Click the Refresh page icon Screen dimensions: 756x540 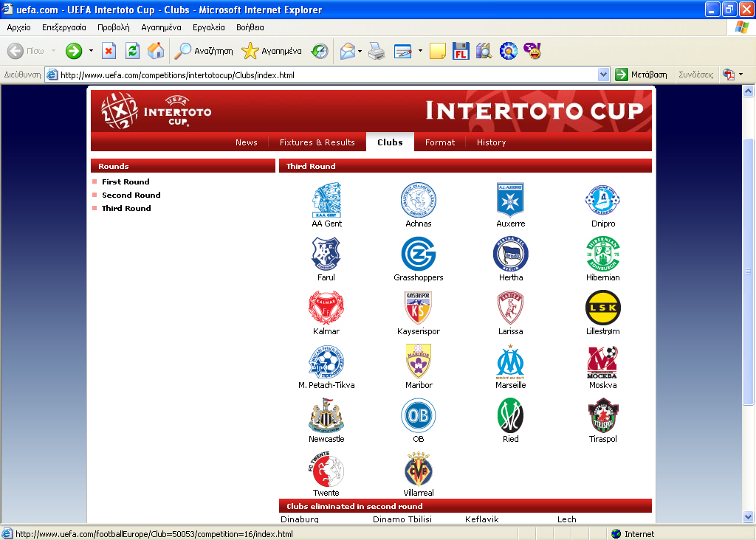pyautogui.click(x=132, y=51)
